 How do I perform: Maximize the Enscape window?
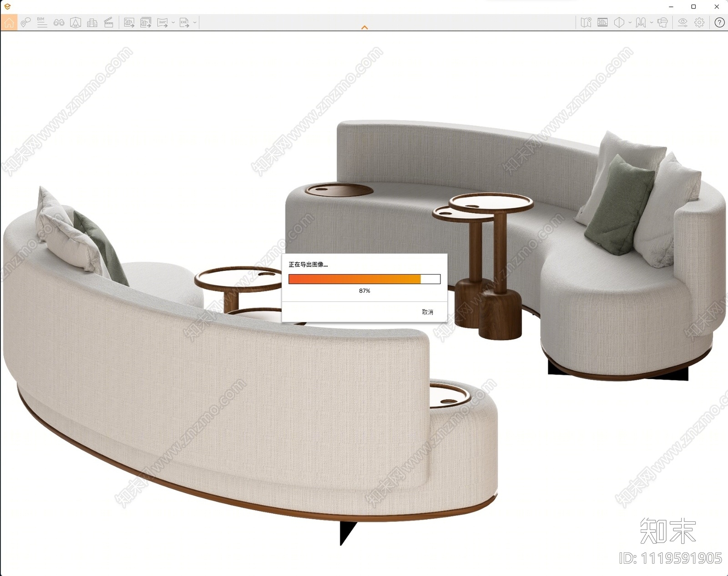click(x=693, y=7)
